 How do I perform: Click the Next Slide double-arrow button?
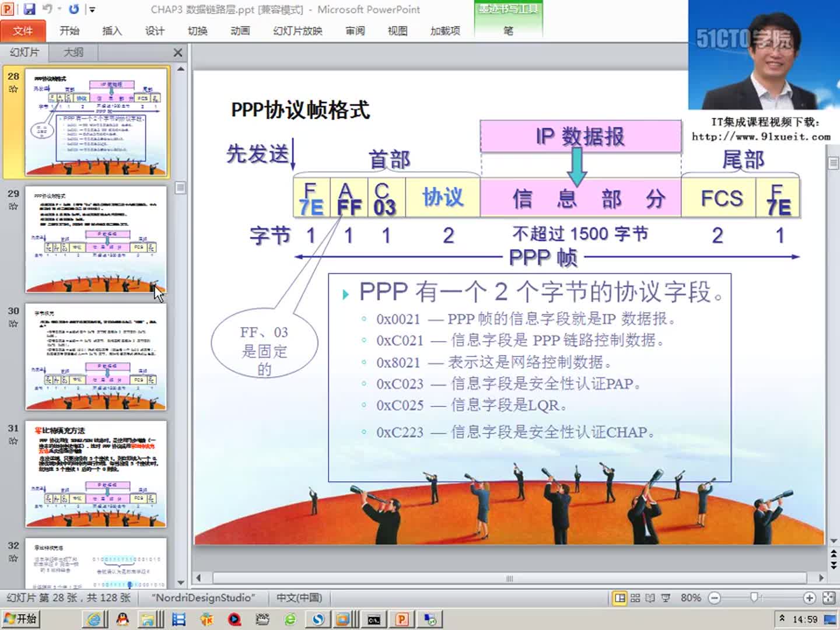(834, 565)
